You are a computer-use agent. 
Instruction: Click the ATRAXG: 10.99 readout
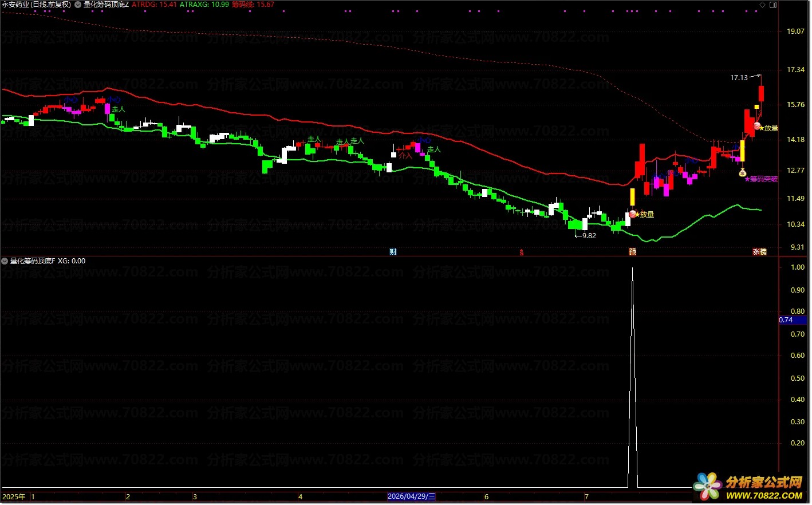coord(204,5)
